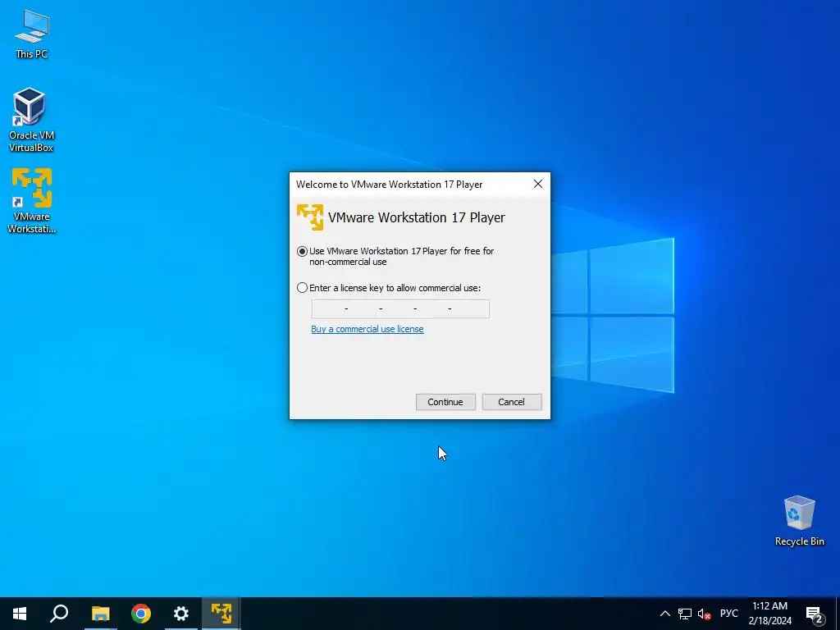Click into the license key field

[x=400, y=308]
